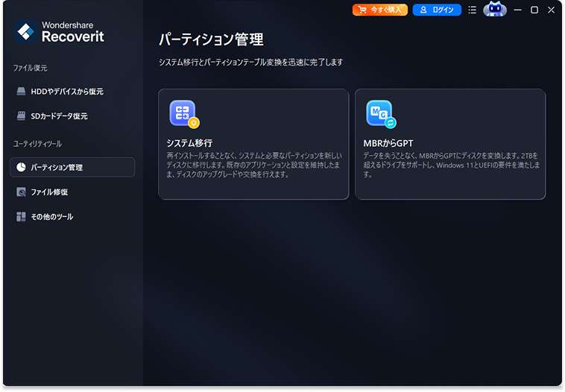Click the SD card icon in sidebar

22,116
